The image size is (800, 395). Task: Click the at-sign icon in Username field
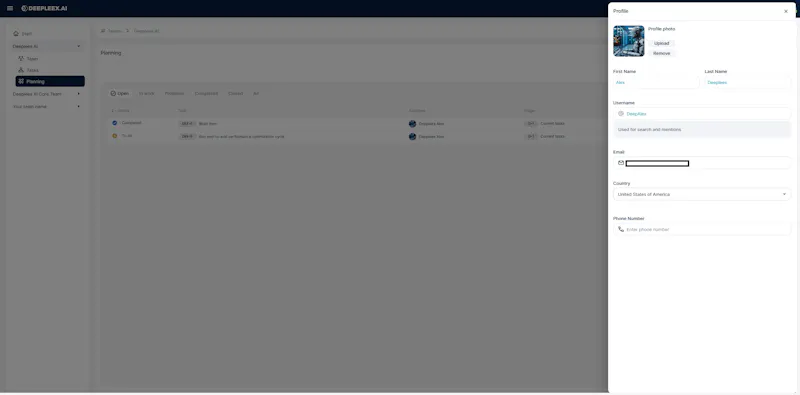(621, 114)
